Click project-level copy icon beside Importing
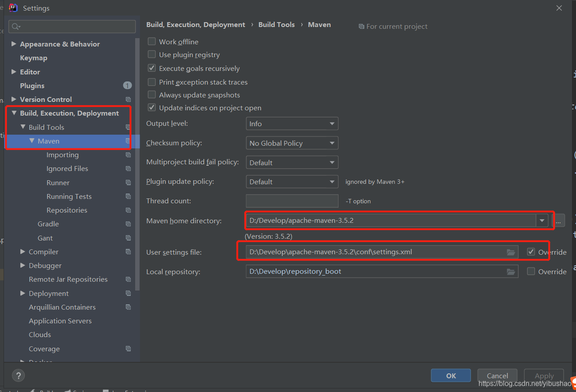This screenshot has height=392, width=576. 128,155
